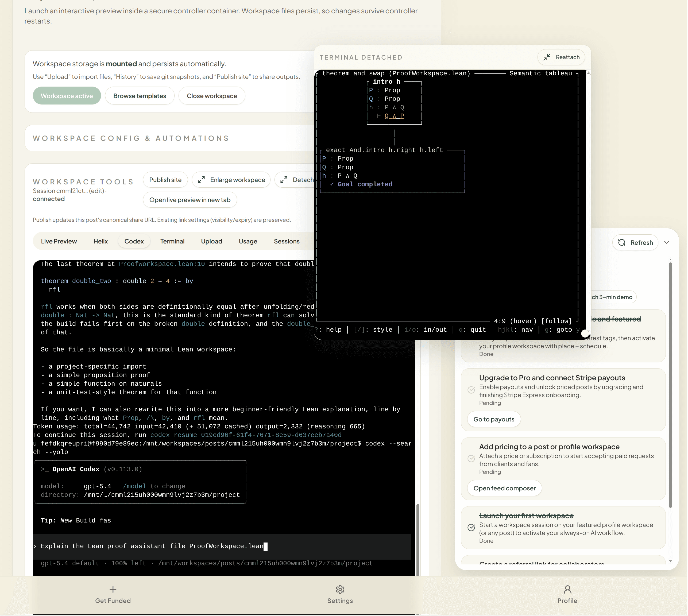Open the Usage tab
This screenshot has width=688, height=616.
(248, 241)
